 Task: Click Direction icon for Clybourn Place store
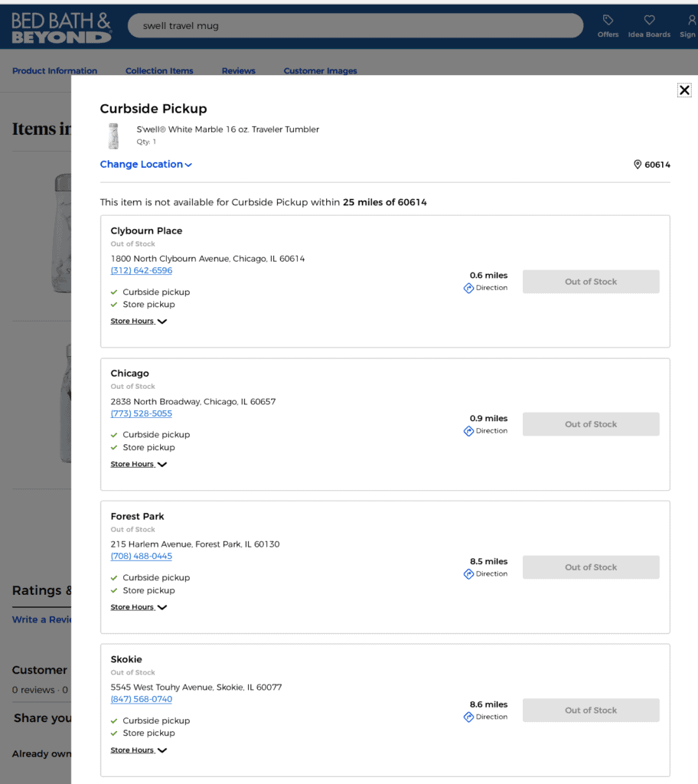[468, 288]
